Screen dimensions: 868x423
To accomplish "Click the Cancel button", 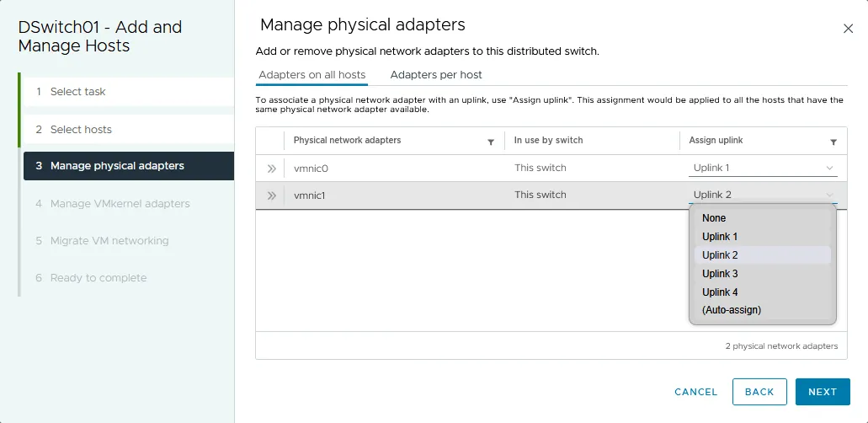I will (x=696, y=392).
